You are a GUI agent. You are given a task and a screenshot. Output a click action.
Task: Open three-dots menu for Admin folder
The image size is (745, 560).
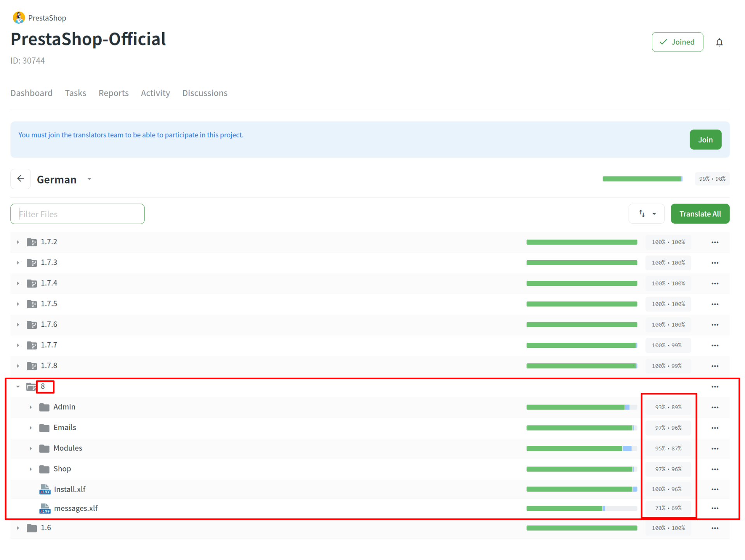coord(715,407)
